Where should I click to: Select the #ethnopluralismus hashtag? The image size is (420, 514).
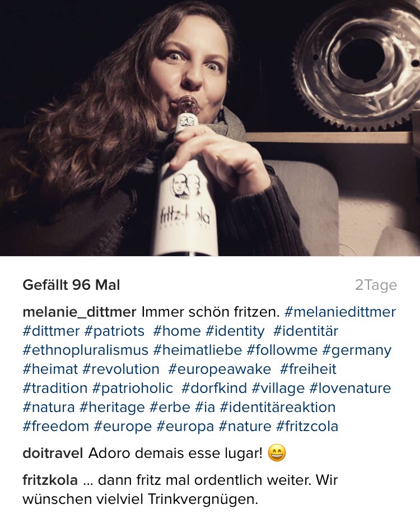tap(86, 350)
